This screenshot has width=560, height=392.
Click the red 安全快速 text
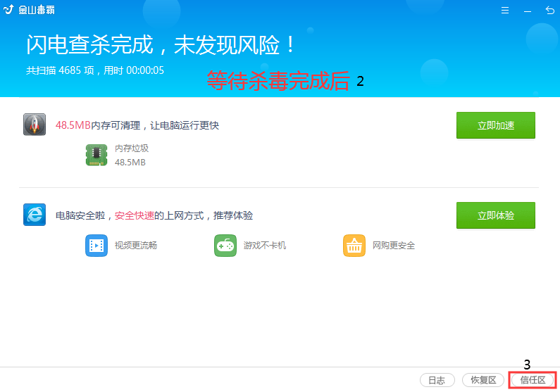point(135,215)
